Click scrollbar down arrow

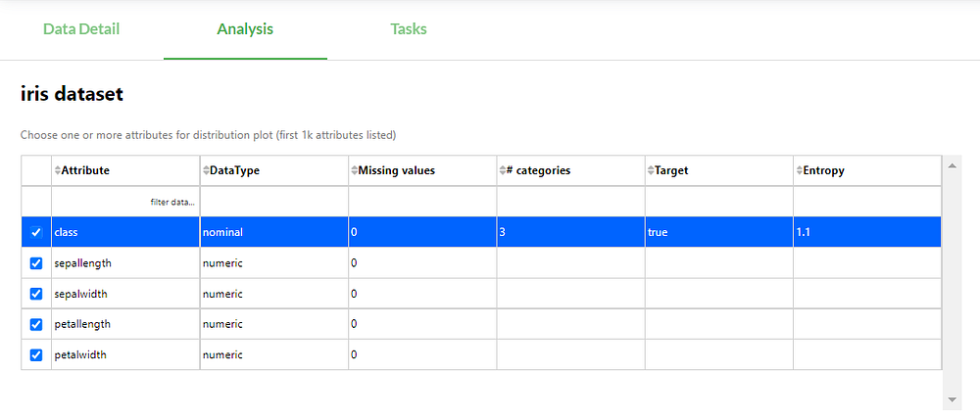tap(951, 399)
